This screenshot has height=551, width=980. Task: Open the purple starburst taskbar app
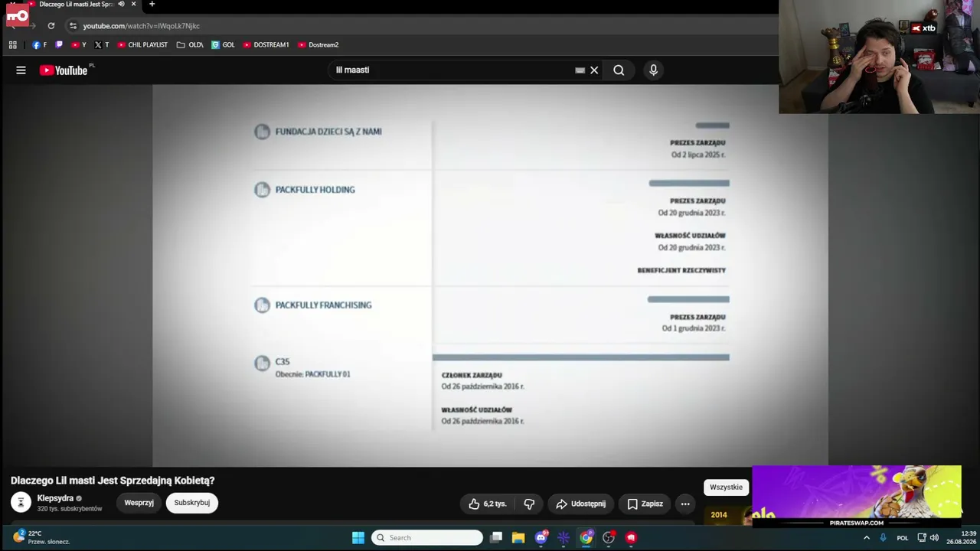pyautogui.click(x=563, y=538)
